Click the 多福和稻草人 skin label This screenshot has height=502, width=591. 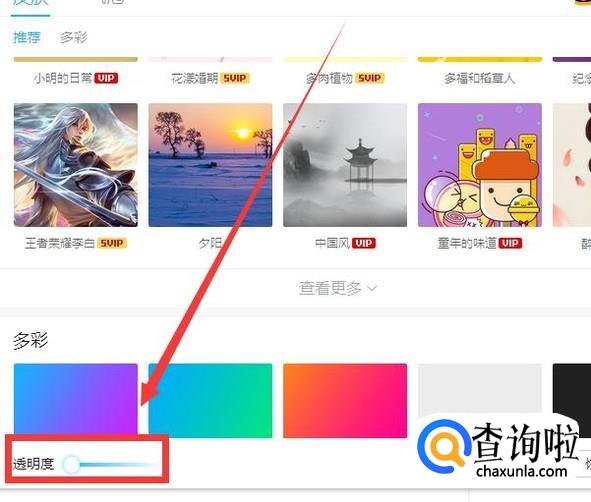[x=480, y=78]
